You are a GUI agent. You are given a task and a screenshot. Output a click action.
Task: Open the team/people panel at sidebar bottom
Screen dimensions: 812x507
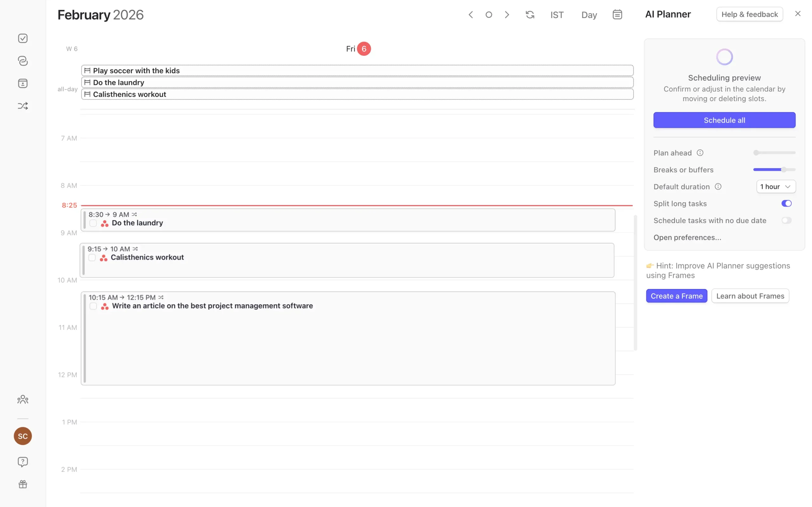click(x=23, y=399)
